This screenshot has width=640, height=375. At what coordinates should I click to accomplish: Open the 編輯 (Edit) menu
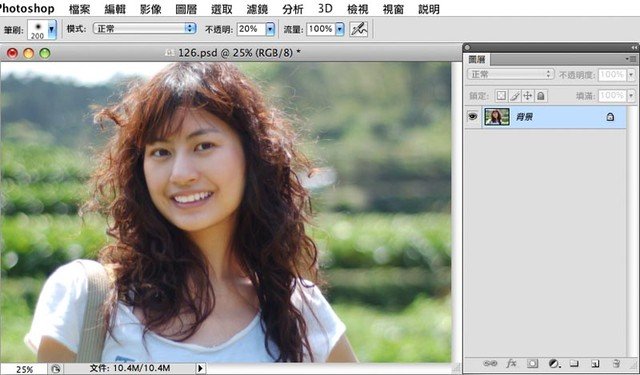(115, 9)
